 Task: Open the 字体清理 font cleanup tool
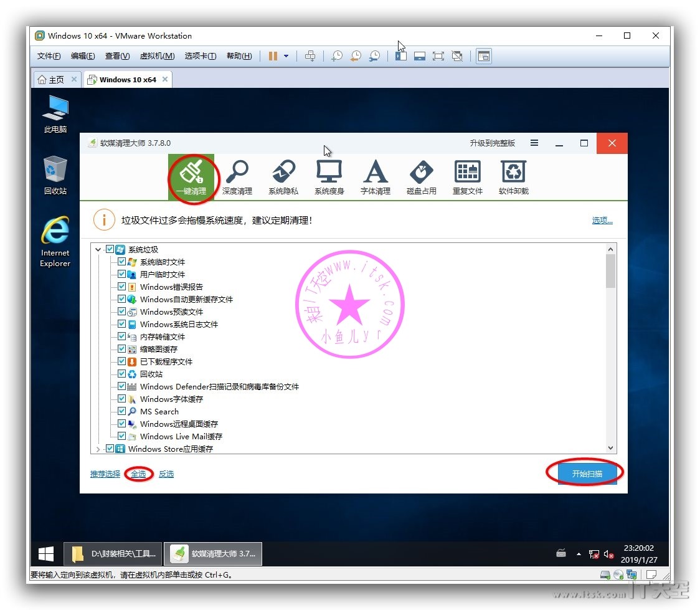pyautogui.click(x=376, y=178)
